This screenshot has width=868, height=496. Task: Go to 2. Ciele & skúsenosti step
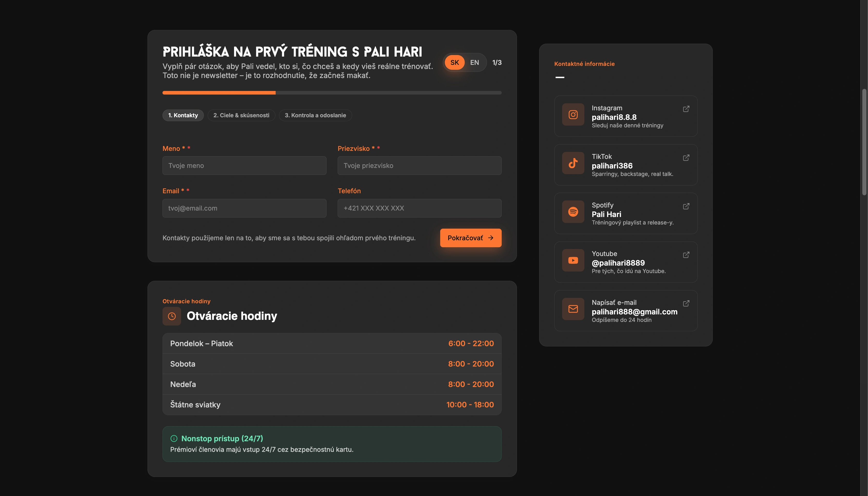coord(241,115)
